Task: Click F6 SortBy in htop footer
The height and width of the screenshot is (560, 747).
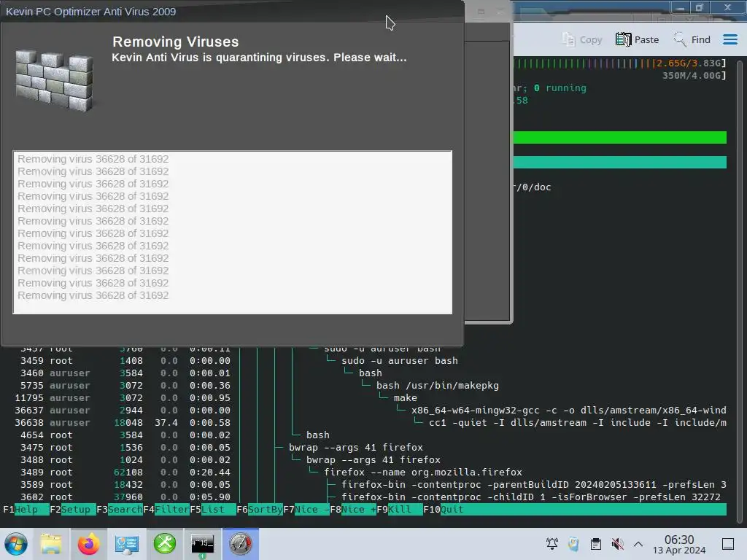Action: click(260, 510)
